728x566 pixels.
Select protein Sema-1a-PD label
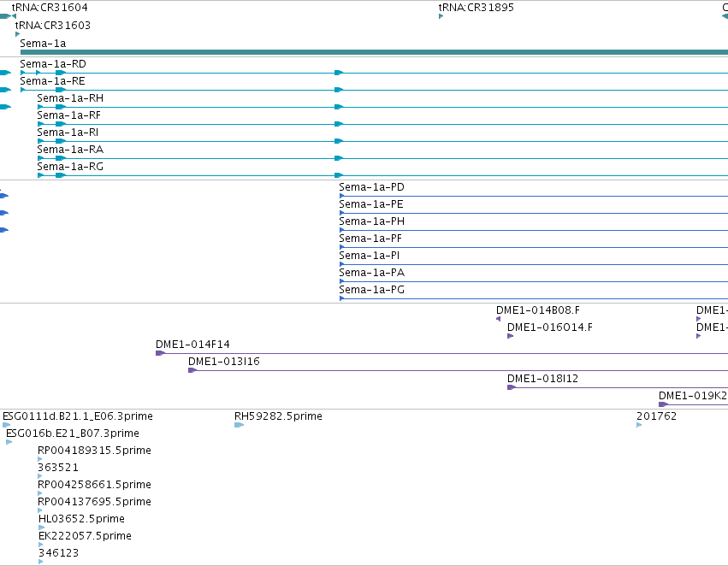pyautogui.click(x=371, y=187)
